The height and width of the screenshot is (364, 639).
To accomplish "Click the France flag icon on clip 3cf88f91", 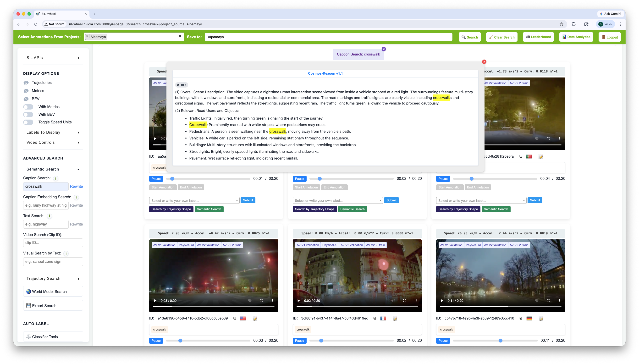I will pyautogui.click(x=383, y=318).
